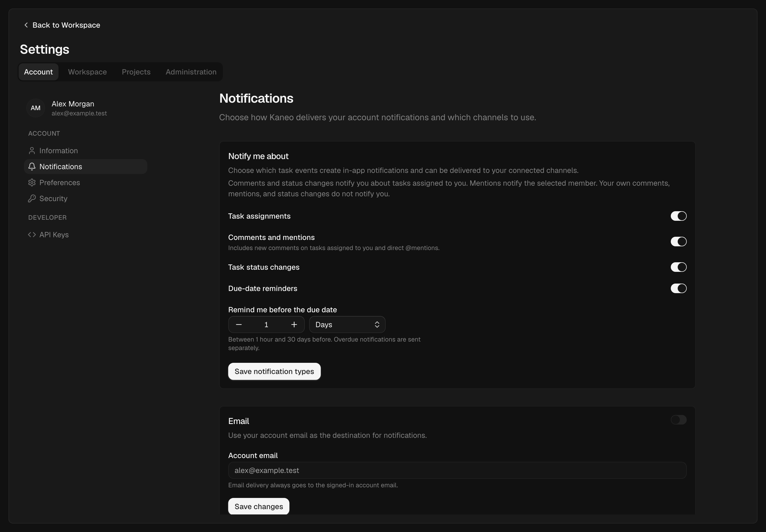Image resolution: width=766 pixels, height=532 pixels.
Task: Toggle Due-date reminders switch
Action: [x=678, y=288]
